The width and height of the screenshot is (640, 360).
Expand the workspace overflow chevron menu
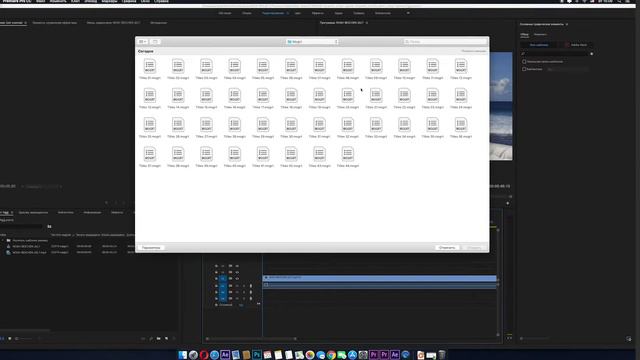(408, 13)
